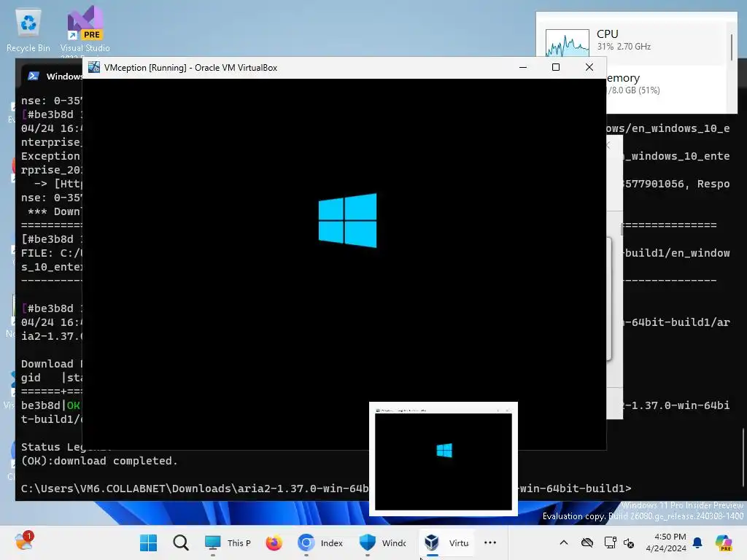Click the Windows logo in VM display
This screenshot has height=560, width=747.
pyautogui.click(x=347, y=220)
